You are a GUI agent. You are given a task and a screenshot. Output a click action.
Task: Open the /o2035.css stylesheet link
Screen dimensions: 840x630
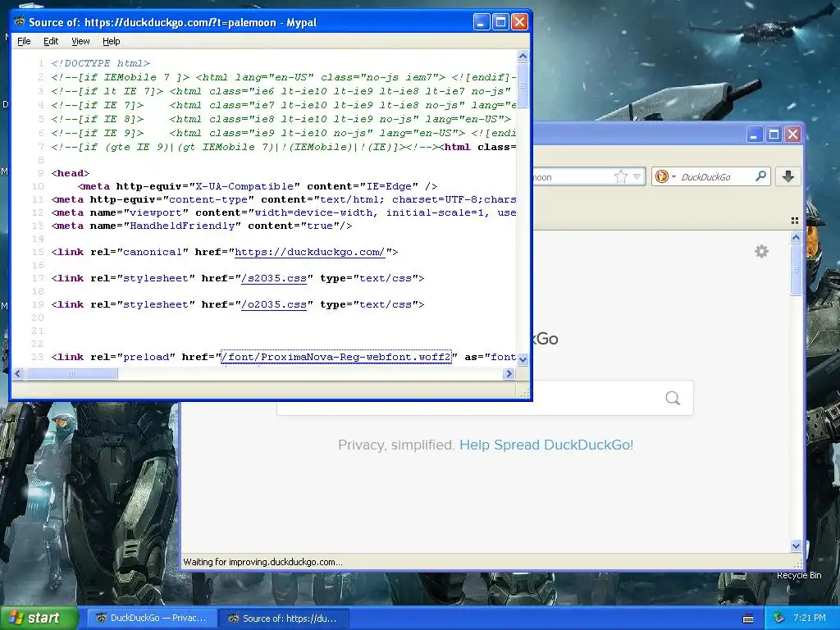click(274, 304)
